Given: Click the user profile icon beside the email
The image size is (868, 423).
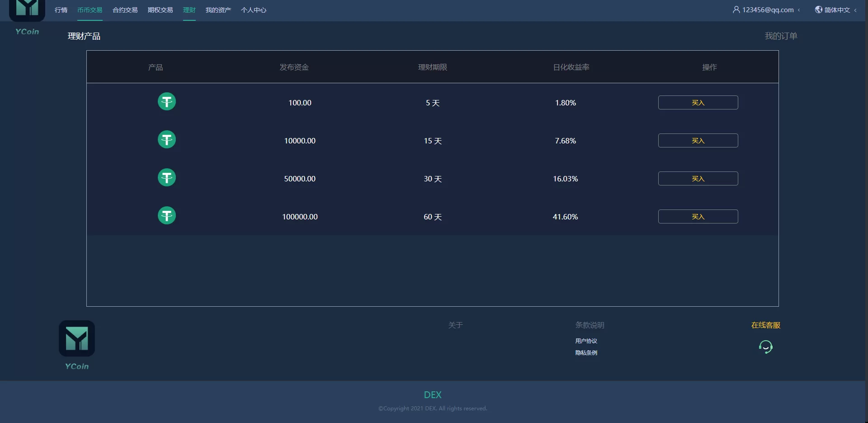Looking at the screenshot, I should 736,10.
